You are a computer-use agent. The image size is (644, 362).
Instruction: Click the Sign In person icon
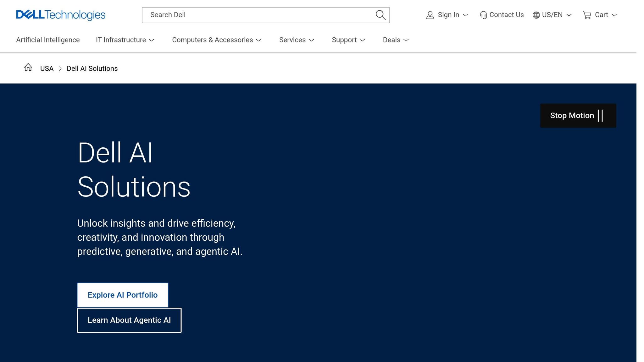click(430, 15)
